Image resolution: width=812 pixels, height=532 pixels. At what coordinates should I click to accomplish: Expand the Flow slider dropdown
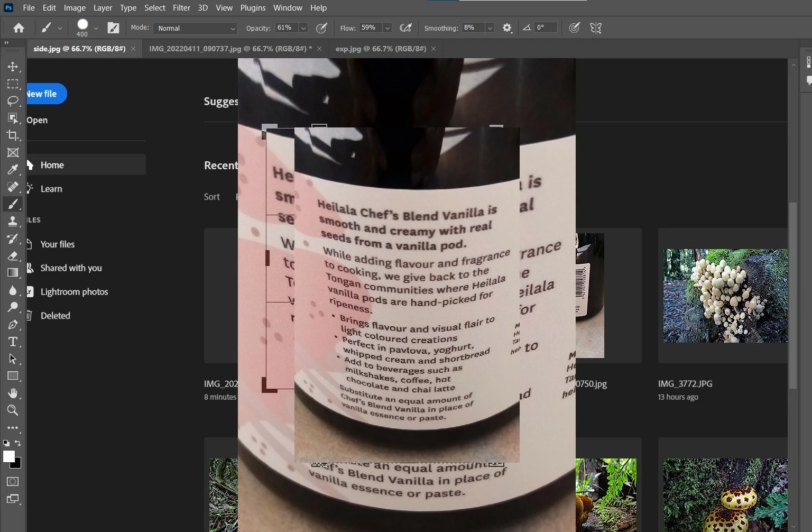pyautogui.click(x=387, y=28)
